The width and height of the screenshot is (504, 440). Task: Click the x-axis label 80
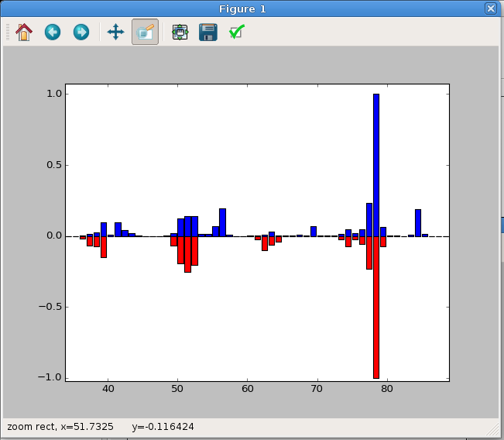click(x=387, y=389)
